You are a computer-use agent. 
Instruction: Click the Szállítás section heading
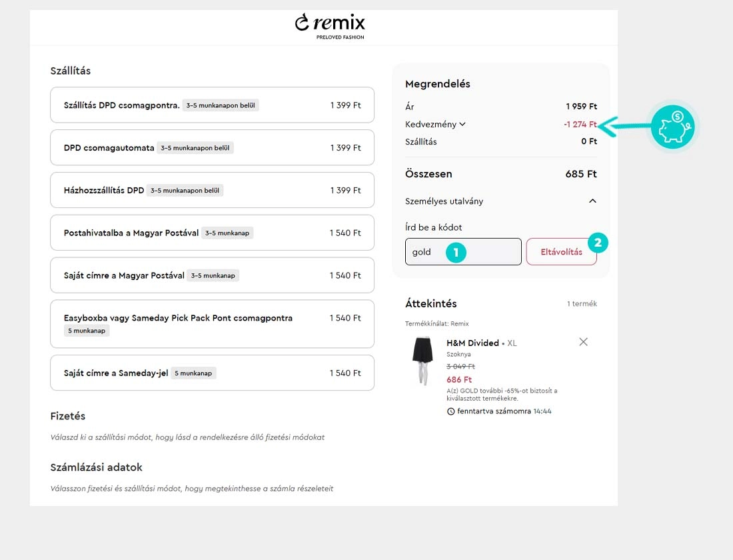(x=71, y=71)
